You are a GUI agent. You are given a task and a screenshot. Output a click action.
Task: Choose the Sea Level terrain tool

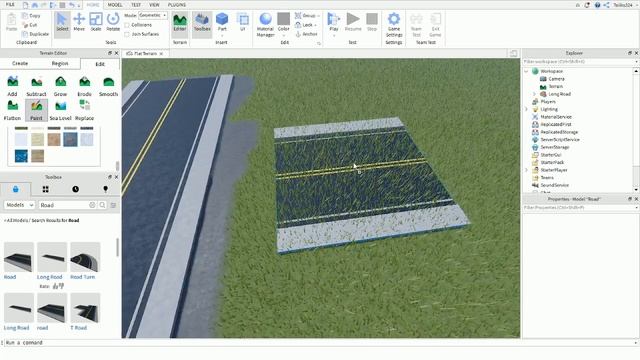coord(60,110)
